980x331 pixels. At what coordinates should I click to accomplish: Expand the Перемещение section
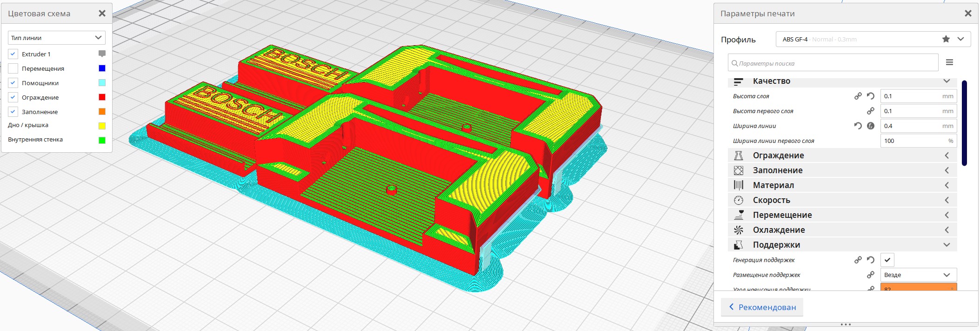point(947,215)
